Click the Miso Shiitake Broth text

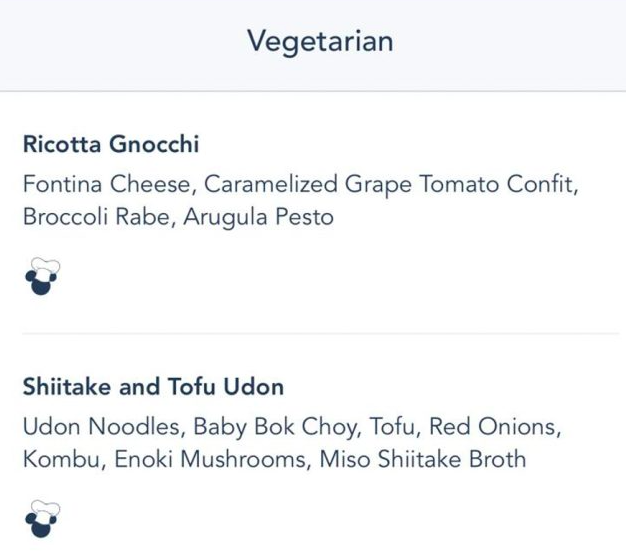pos(423,459)
